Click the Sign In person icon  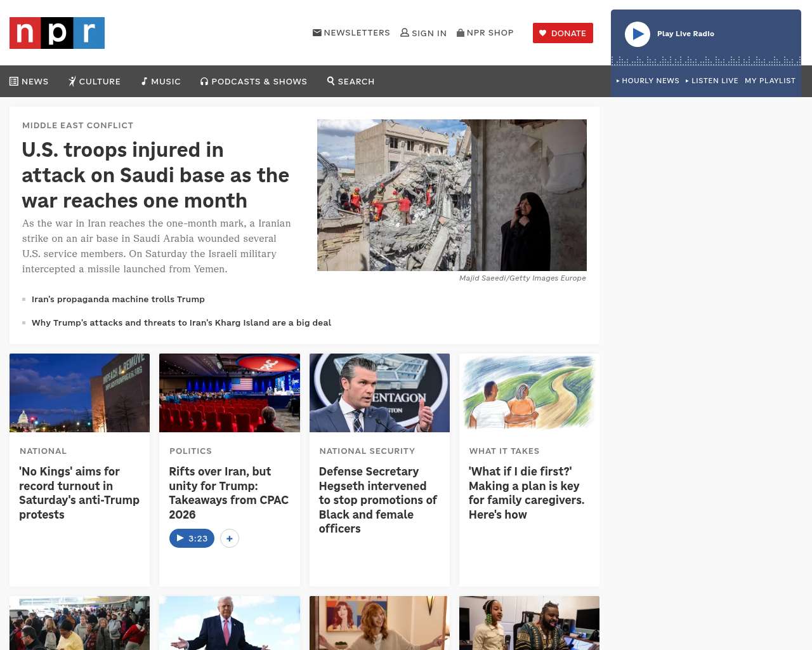[x=404, y=32]
